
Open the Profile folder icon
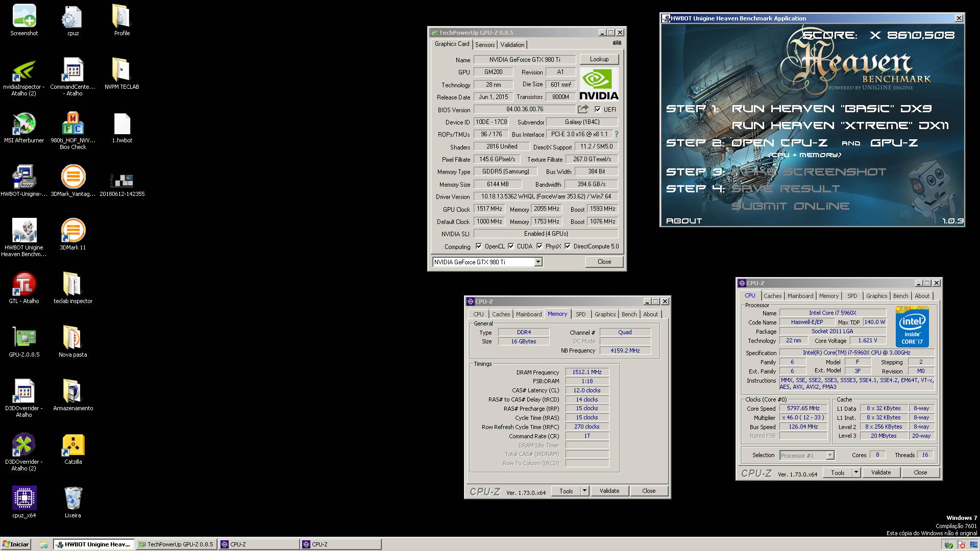point(121,20)
